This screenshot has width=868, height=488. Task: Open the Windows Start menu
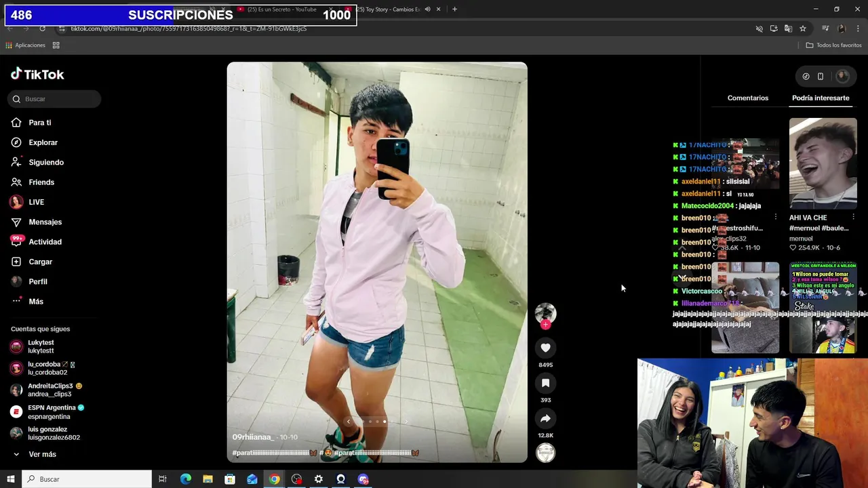pos(11,479)
